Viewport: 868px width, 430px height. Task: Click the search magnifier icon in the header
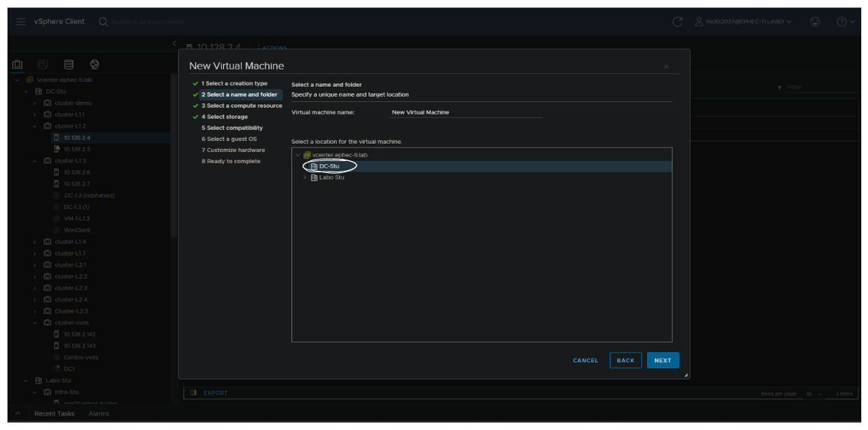tap(103, 22)
